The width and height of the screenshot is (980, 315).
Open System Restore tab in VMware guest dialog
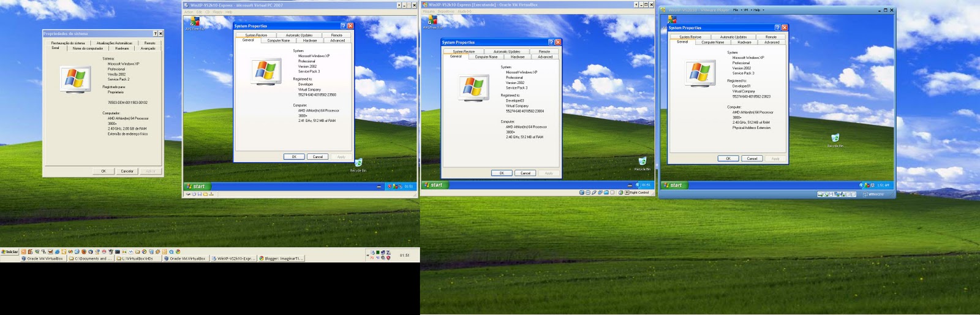690,37
